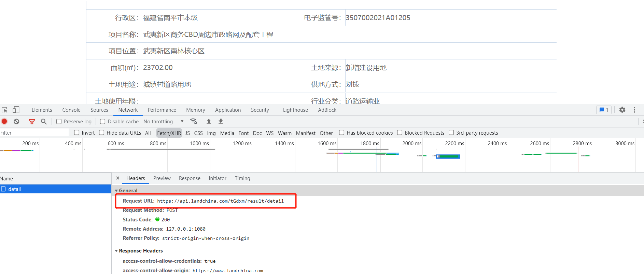Screen dimensions: 644x274
Task: Filter requests by Img
Action: click(x=211, y=133)
